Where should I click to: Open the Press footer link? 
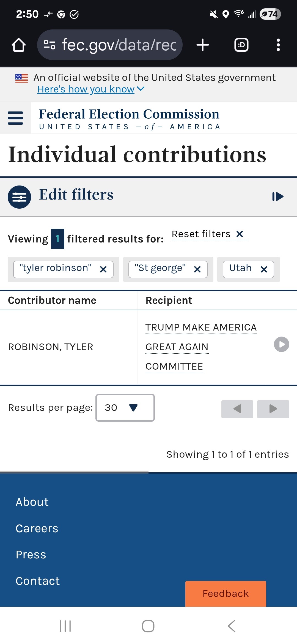click(31, 555)
